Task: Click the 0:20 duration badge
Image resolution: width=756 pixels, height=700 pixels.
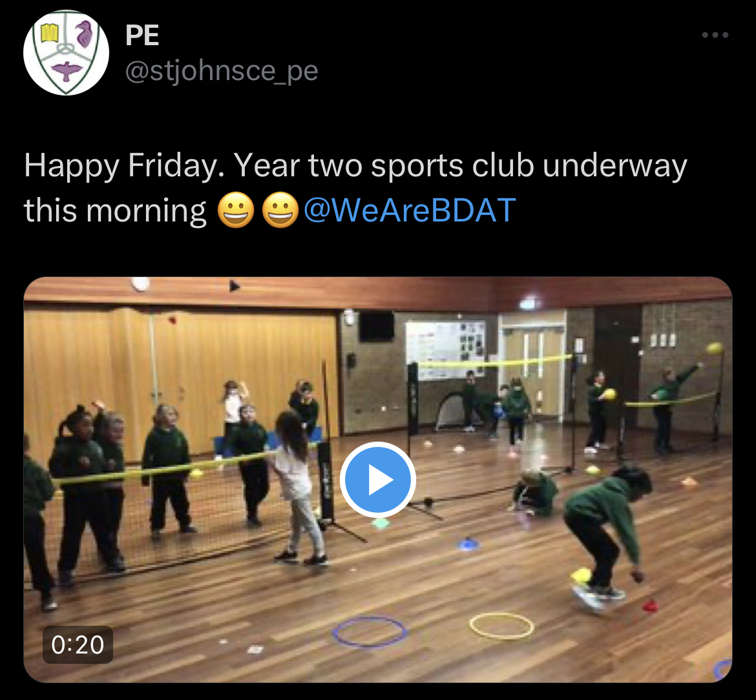Action: point(78,644)
